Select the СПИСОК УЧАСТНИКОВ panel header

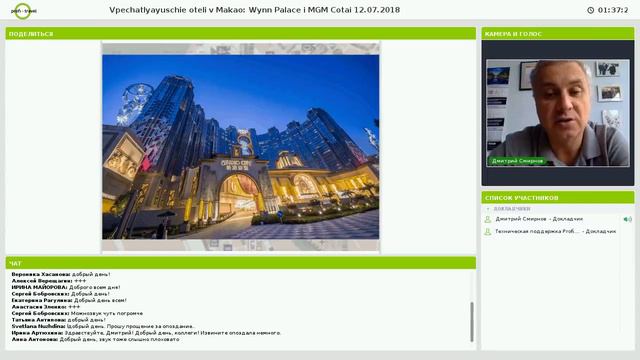click(558, 198)
